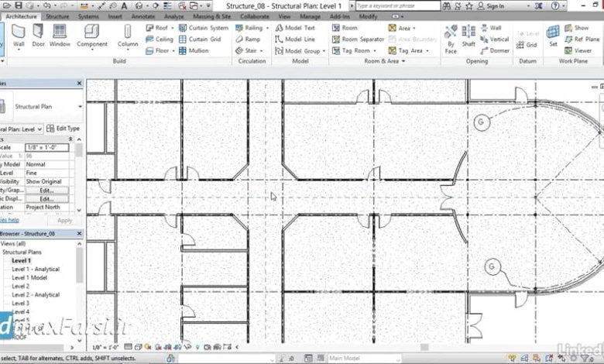Click the keyword search box
This screenshot has height=364, width=604.
coord(397,6)
